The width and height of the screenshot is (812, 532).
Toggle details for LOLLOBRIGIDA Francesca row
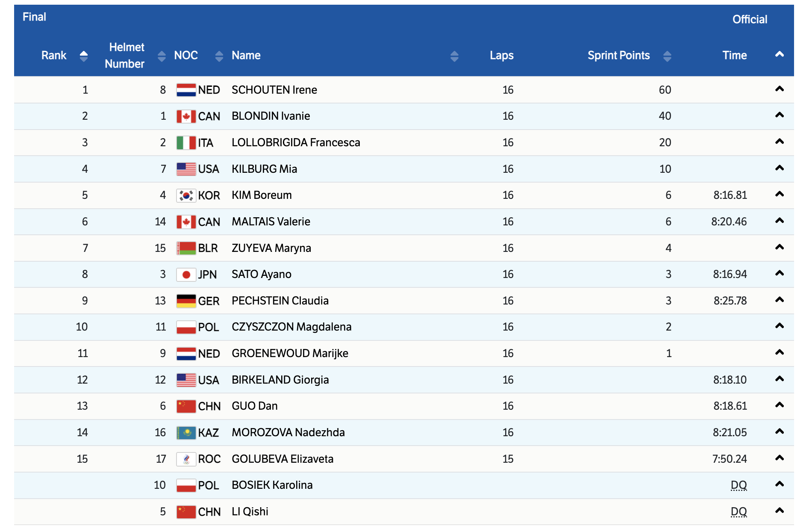pos(779,142)
